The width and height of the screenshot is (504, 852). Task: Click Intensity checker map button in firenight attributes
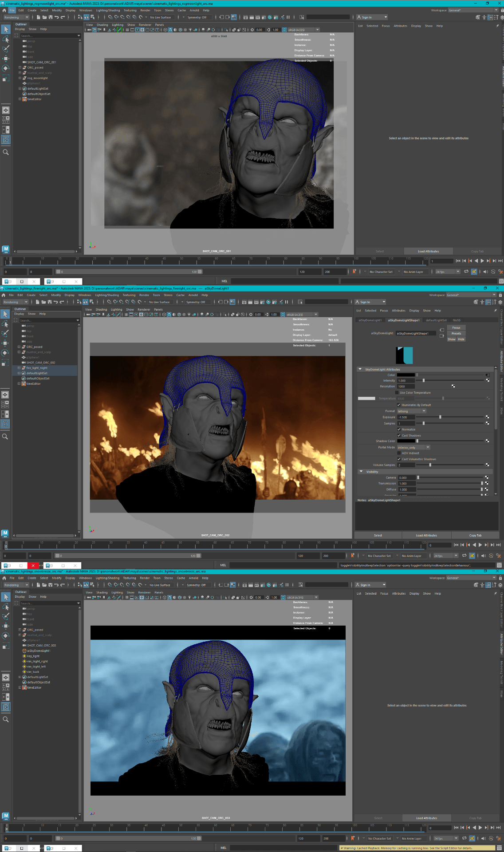(488, 380)
